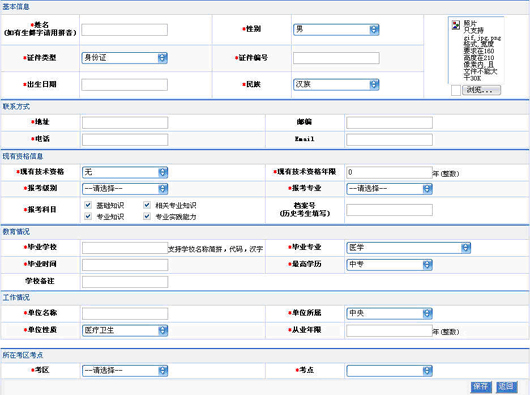Open the 单位所属 dropdown showing 中央
The width and height of the screenshot is (530, 395).
(389, 313)
